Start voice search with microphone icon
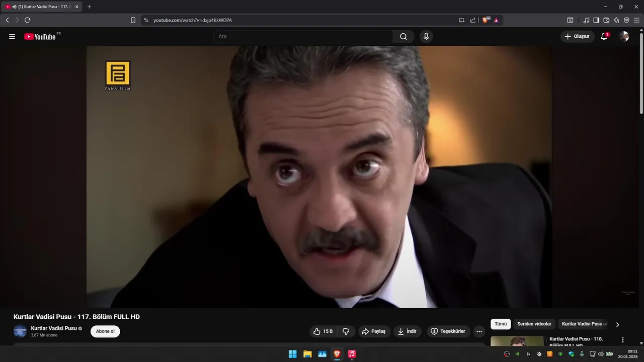The height and width of the screenshot is (362, 644). point(426,37)
